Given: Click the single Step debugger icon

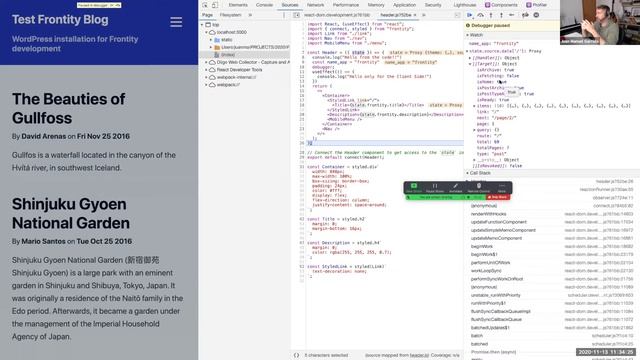Looking at the screenshot, I should click(x=512, y=15).
